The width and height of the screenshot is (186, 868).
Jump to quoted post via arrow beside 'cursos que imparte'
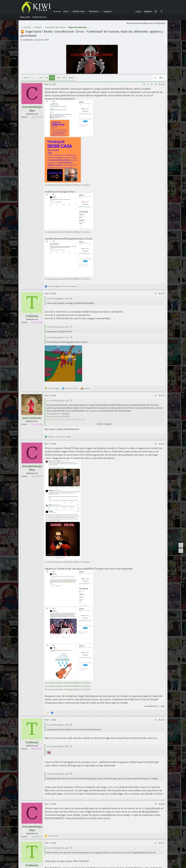pos(71,299)
